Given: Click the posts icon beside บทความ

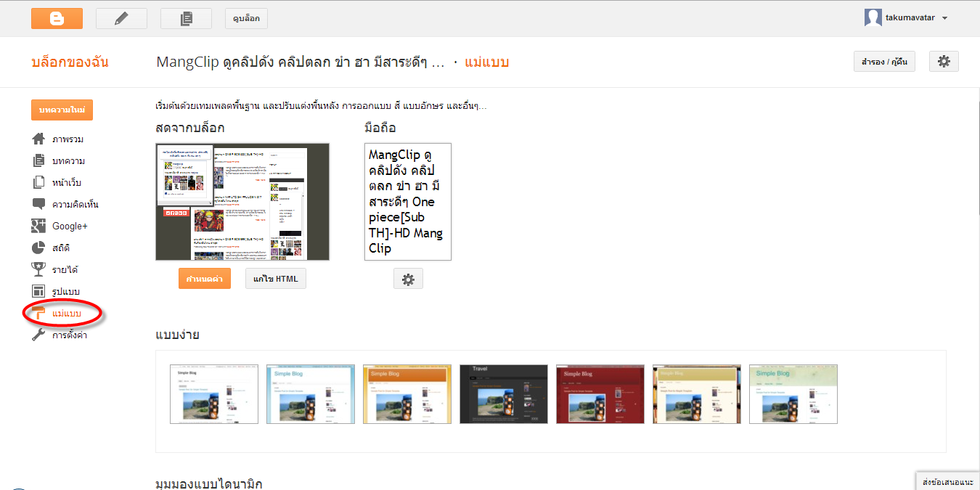Looking at the screenshot, I should [x=39, y=160].
